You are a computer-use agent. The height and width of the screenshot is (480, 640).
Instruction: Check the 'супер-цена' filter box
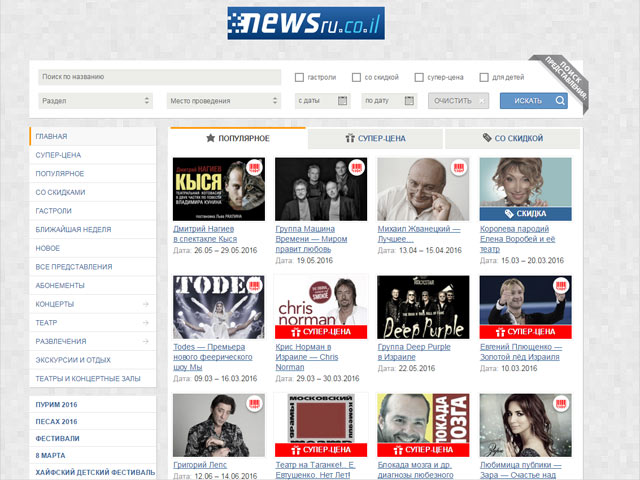419,77
